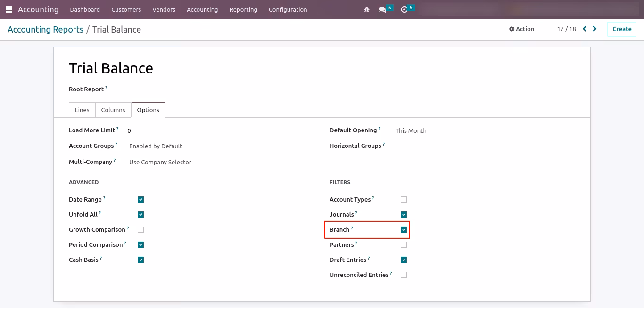
Task: Toggle the Period Comparison checkbox
Action: pyautogui.click(x=140, y=244)
